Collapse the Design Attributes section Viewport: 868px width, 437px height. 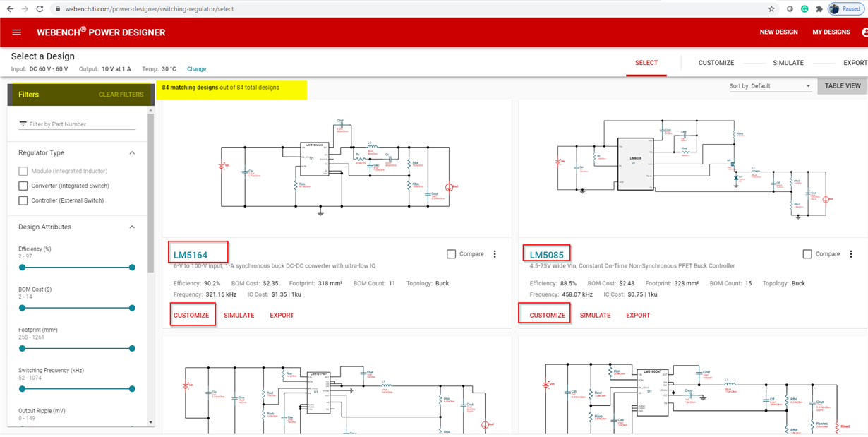pyautogui.click(x=132, y=227)
